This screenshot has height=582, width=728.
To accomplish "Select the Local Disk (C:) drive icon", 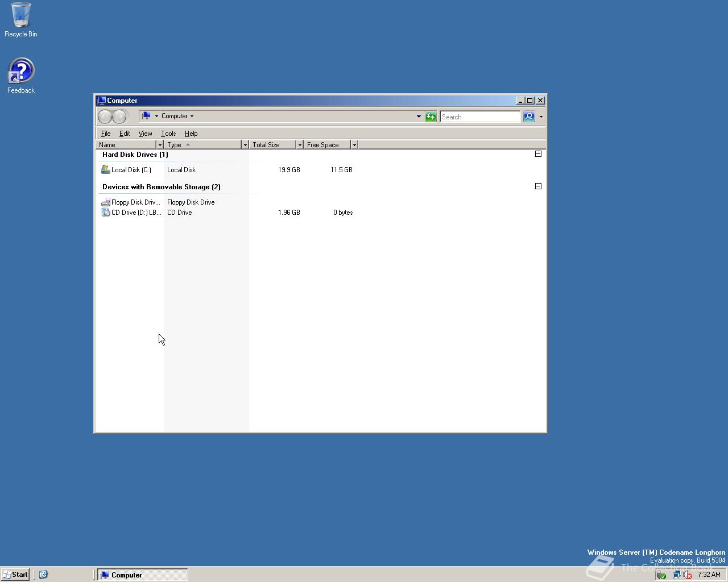I will 105,169.
